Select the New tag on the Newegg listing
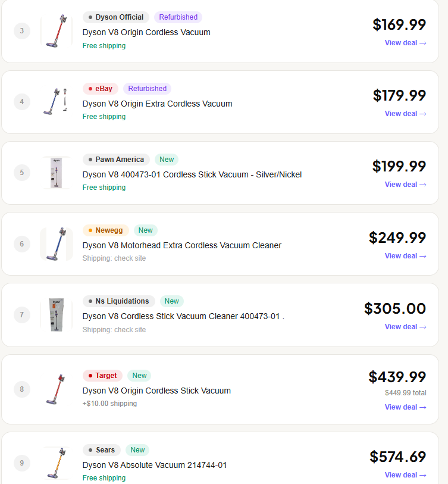This screenshot has height=484, width=448. coord(145,230)
